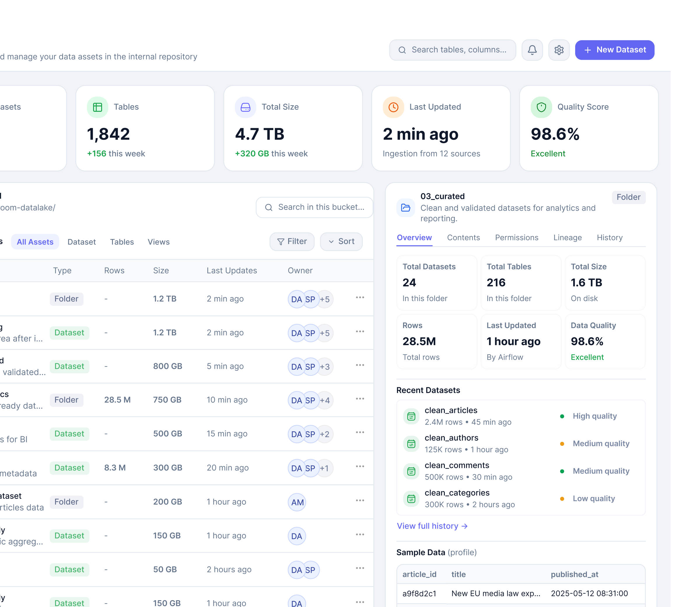The width and height of the screenshot is (700, 607).
Task: Click the Quality Score shield icon
Action: coord(541,107)
